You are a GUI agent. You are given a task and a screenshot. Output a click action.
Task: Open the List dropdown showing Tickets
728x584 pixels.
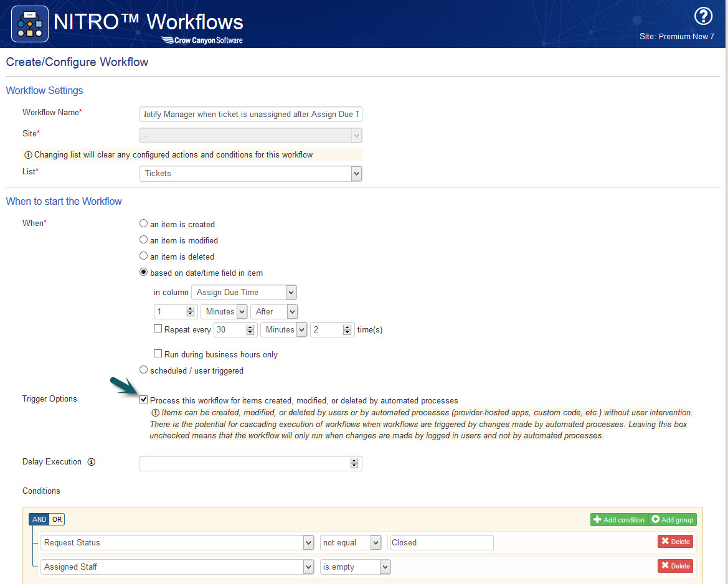(x=251, y=174)
